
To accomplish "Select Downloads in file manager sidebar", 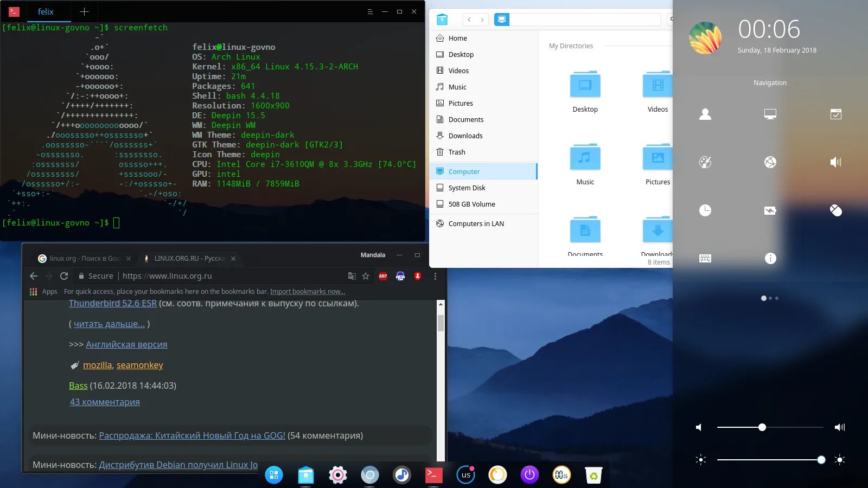I will pyautogui.click(x=483, y=136).
